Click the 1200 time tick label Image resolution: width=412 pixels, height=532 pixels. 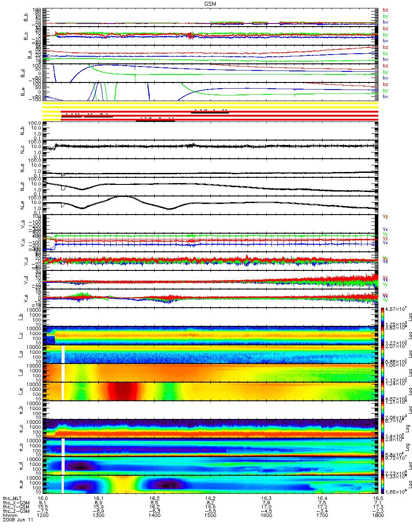coord(43,515)
